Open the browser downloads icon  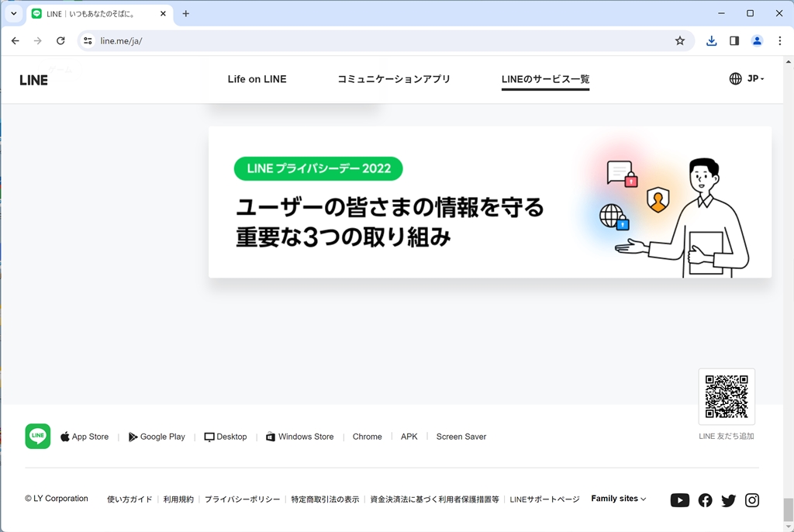tap(711, 41)
